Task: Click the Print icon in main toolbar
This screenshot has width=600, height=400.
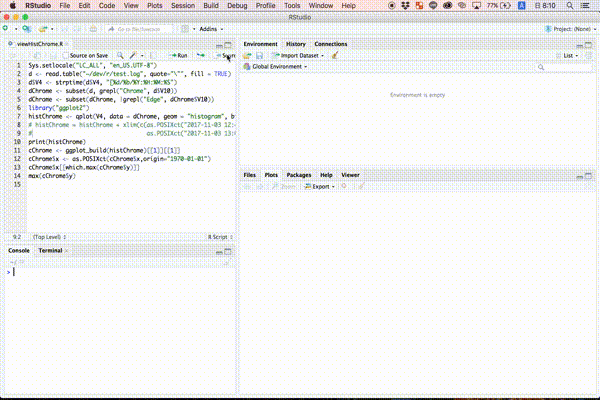Action: pos(93,29)
